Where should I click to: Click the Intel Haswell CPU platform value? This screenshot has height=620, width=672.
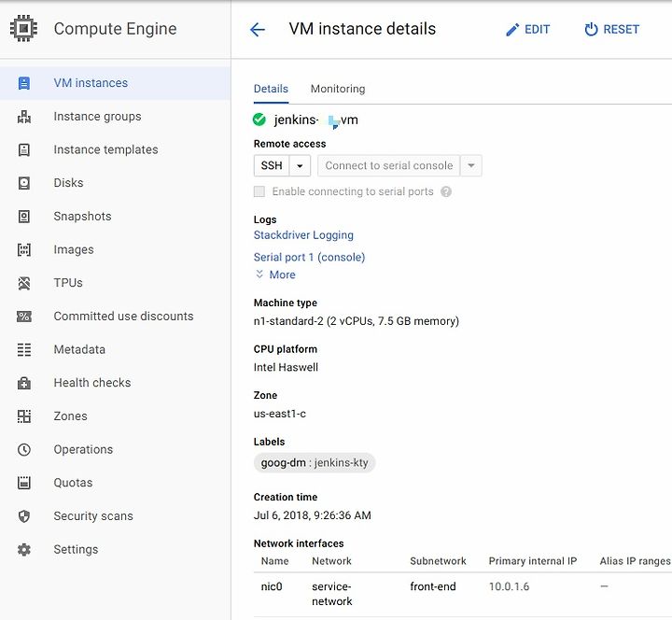(286, 368)
